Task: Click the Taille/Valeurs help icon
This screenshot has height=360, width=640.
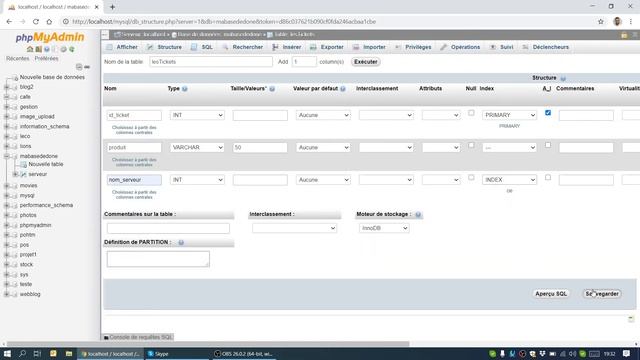Action: click(x=272, y=89)
